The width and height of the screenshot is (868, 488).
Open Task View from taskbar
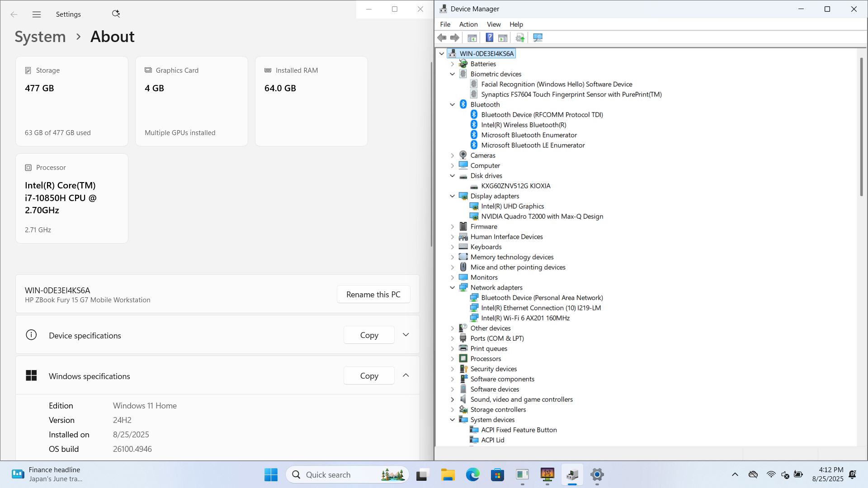click(x=422, y=474)
